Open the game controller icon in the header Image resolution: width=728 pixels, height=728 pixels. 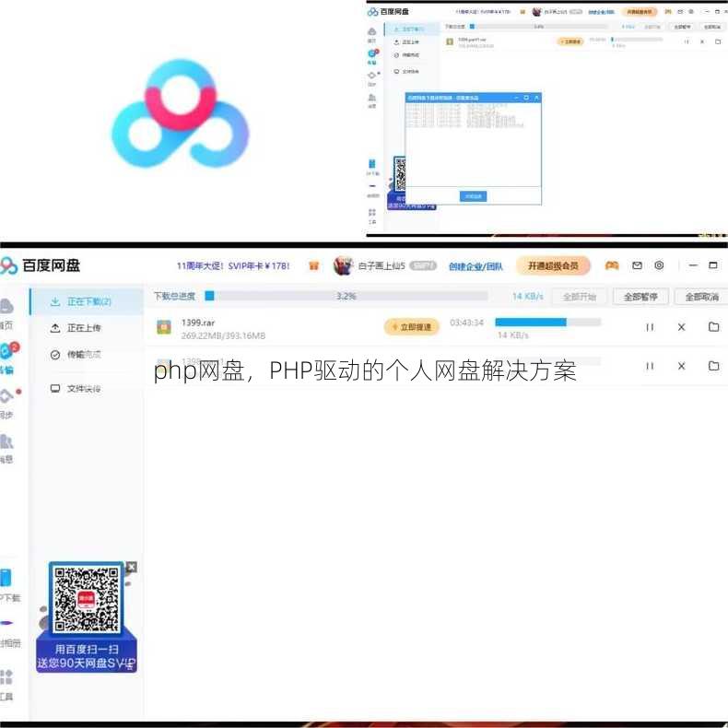coord(612,265)
